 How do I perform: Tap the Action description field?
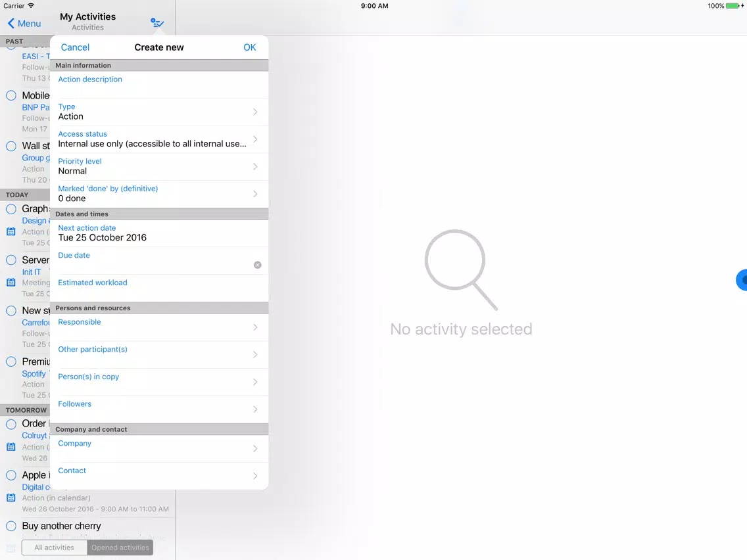coord(159,85)
